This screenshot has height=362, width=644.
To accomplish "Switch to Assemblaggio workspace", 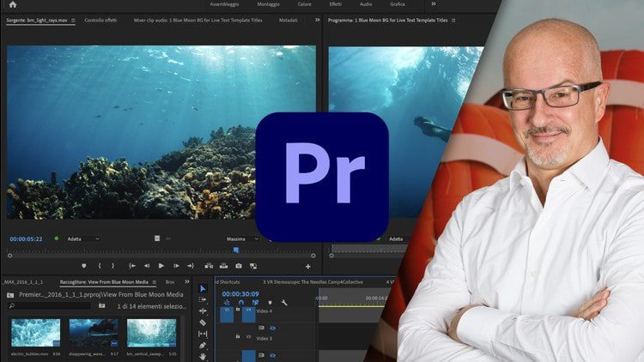I will (224, 4).
